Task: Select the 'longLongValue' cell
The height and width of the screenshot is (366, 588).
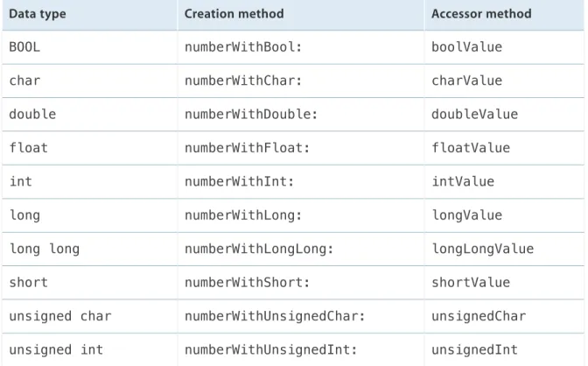Action: coord(504,249)
